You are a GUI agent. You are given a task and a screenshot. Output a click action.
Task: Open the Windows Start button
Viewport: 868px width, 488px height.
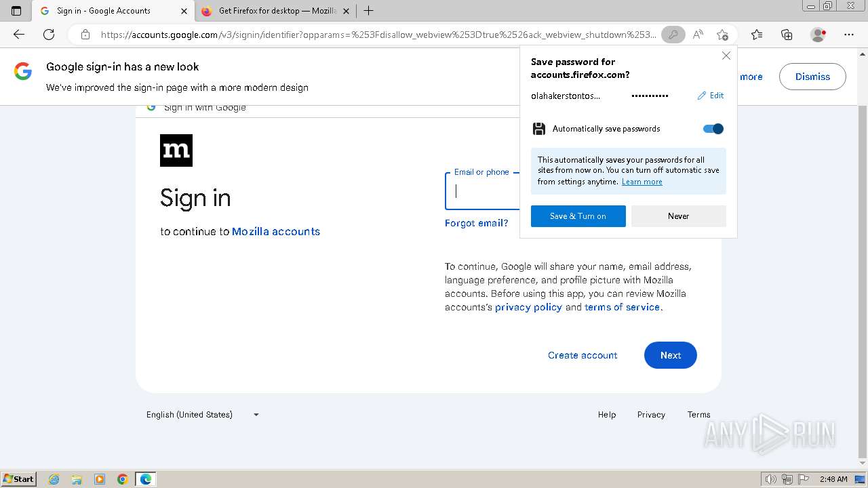[x=18, y=479]
